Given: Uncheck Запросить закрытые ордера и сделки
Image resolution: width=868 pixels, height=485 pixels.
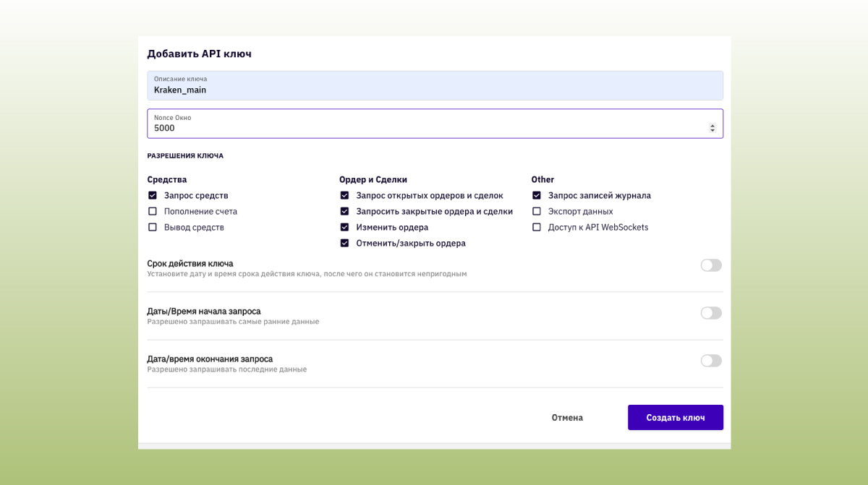Looking at the screenshot, I should pyautogui.click(x=345, y=211).
